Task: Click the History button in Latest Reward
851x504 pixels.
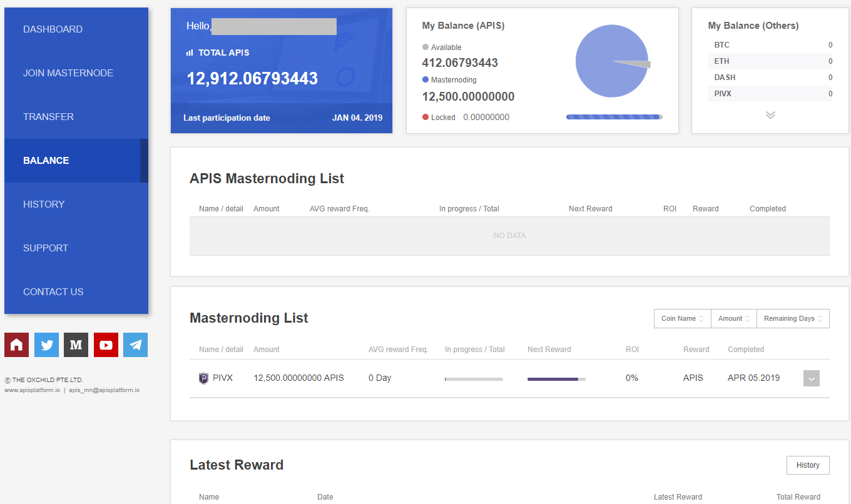Action: coord(808,465)
